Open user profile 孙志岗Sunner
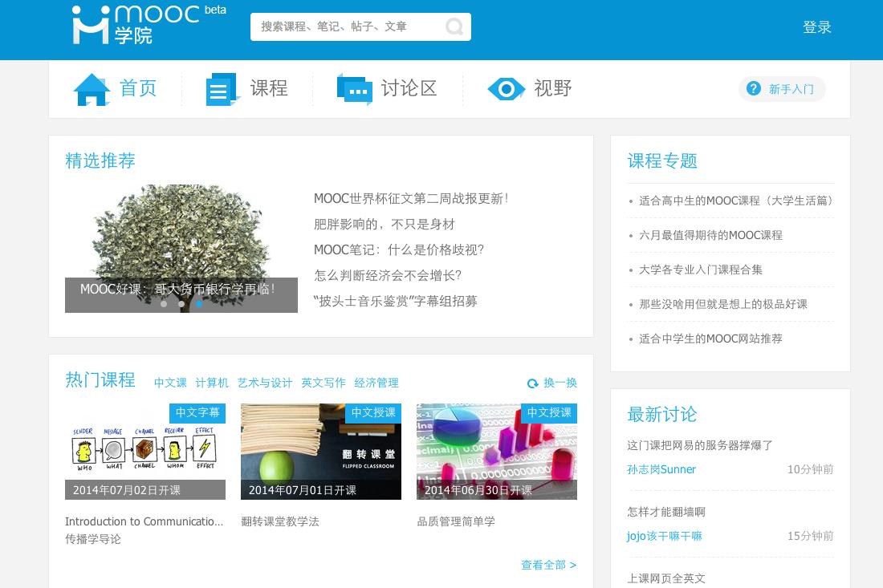Screen dimensions: 883x588 click(x=661, y=469)
